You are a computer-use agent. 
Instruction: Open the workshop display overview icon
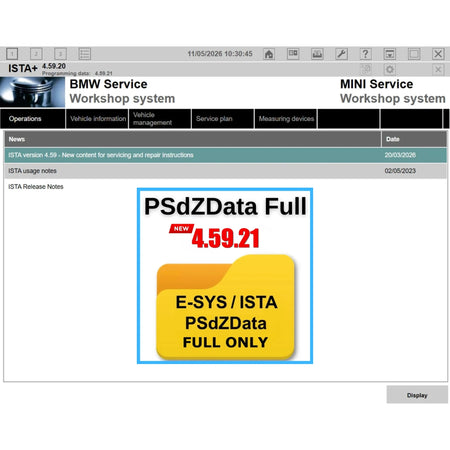point(293,54)
